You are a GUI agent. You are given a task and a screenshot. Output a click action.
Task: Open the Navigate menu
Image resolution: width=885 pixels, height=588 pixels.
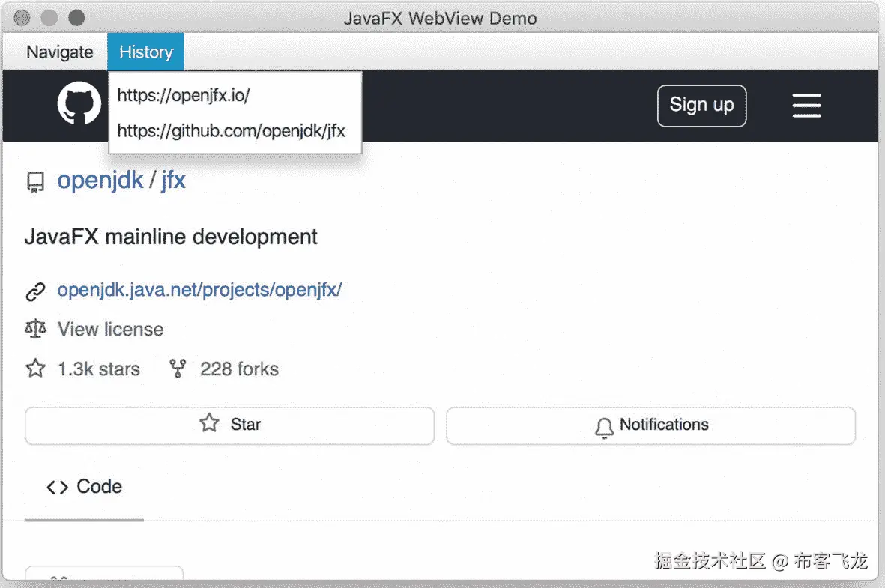(x=60, y=52)
